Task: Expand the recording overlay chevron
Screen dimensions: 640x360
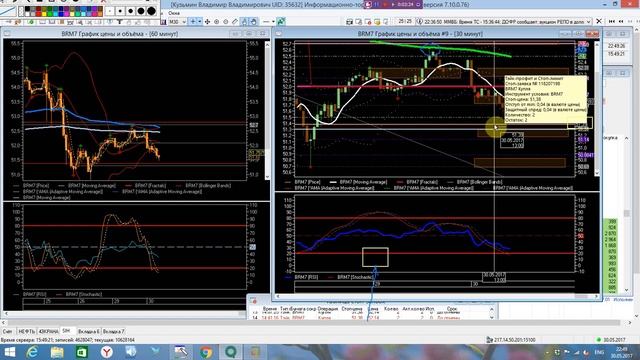Action: tap(418, 4)
